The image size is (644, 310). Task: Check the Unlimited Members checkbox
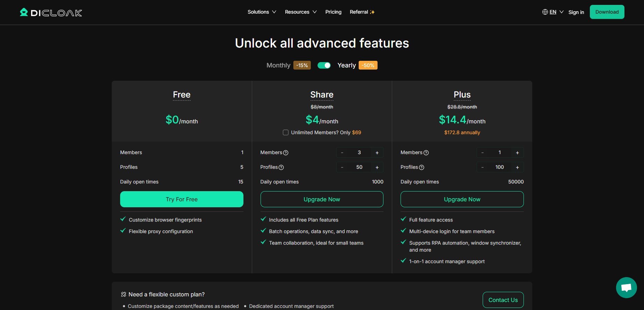point(286,132)
